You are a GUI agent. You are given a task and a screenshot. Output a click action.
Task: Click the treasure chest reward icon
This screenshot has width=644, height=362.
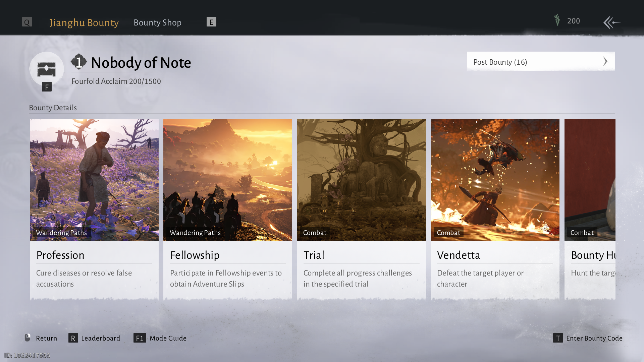pos(46,69)
